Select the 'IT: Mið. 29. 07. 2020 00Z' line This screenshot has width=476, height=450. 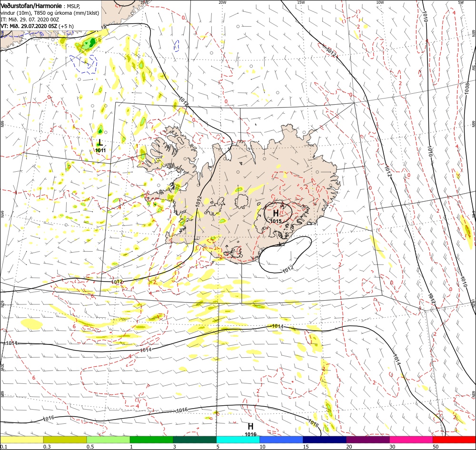click(x=30, y=20)
